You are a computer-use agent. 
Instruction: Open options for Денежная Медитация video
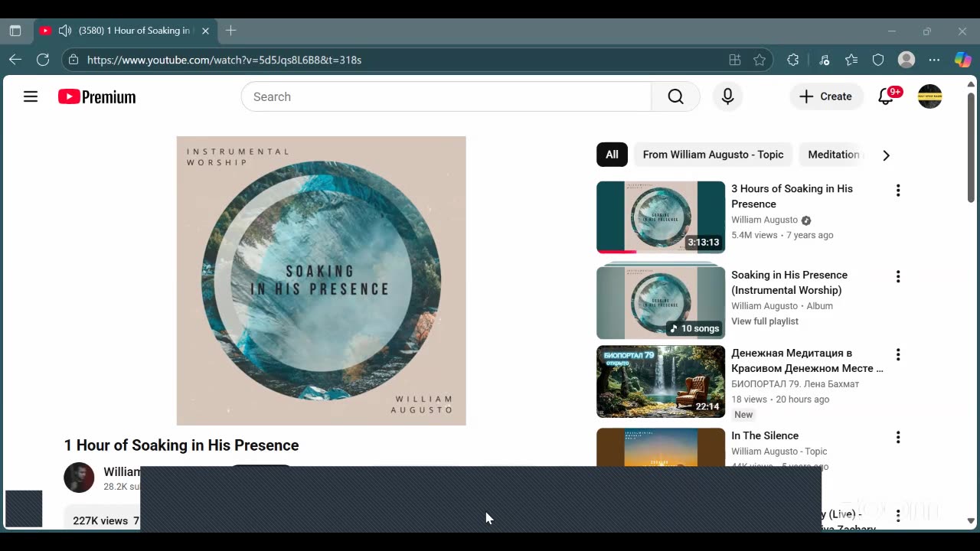point(898,355)
